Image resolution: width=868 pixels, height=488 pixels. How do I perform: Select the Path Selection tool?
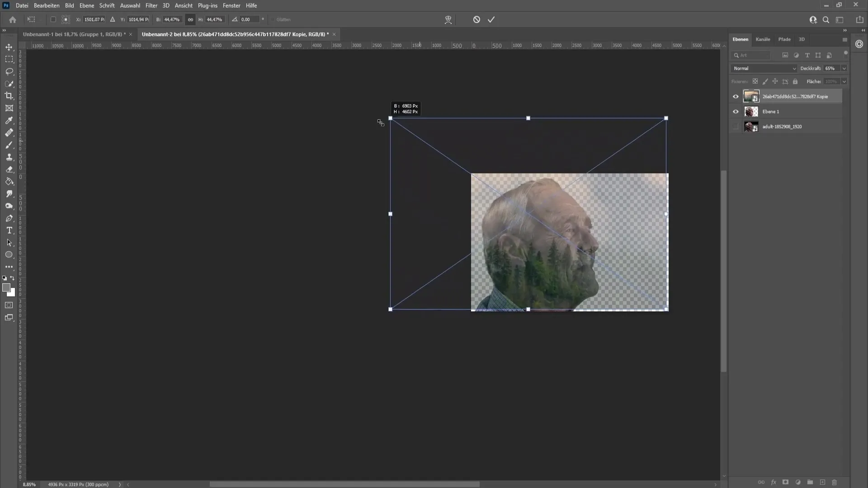[x=9, y=243]
